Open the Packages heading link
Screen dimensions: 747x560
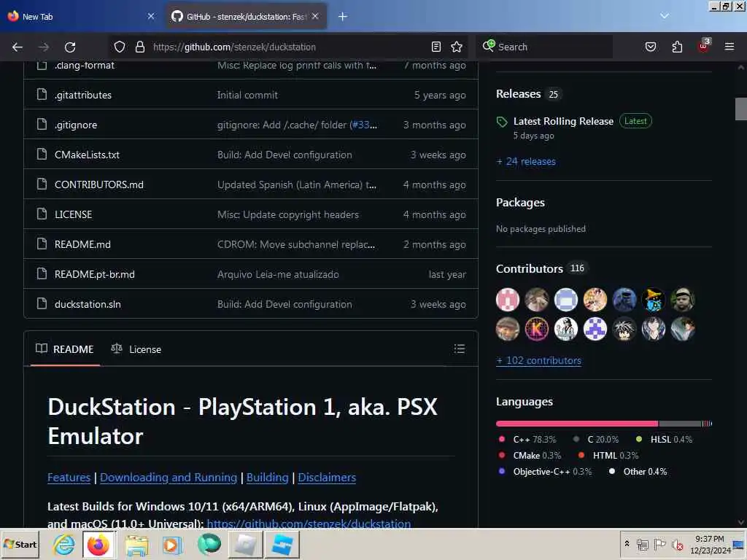click(x=520, y=203)
